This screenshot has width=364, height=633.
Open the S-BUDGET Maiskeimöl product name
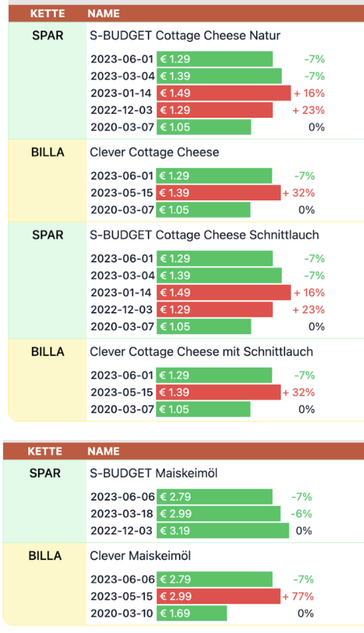pos(153,473)
